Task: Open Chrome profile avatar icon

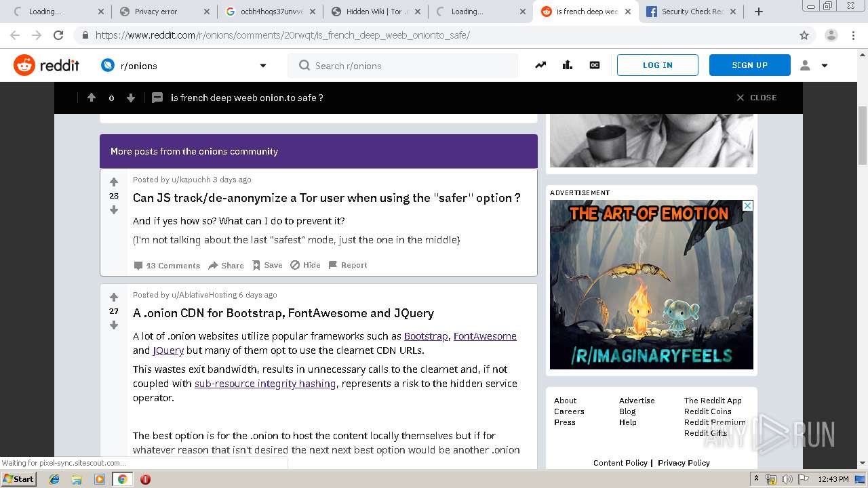Action: (831, 35)
